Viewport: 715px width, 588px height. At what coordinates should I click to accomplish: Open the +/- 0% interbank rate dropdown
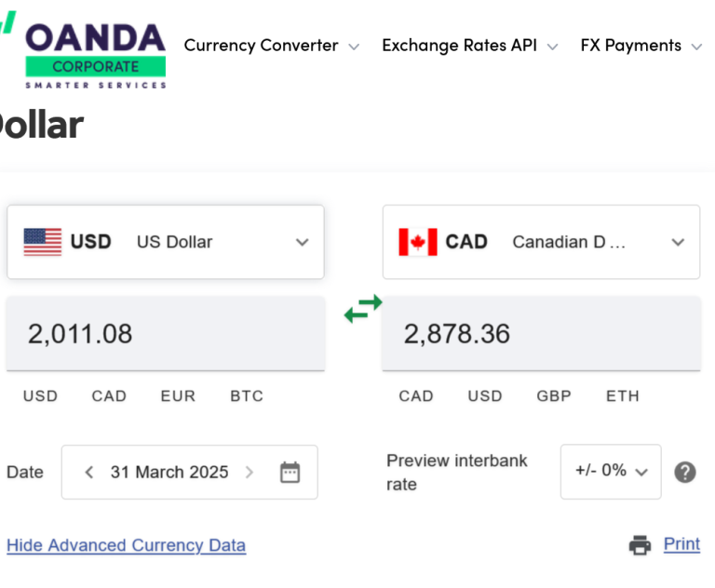point(611,471)
